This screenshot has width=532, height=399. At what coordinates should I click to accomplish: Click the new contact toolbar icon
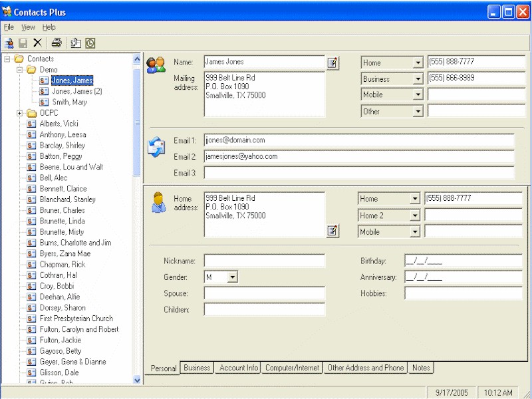[x=9, y=43]
